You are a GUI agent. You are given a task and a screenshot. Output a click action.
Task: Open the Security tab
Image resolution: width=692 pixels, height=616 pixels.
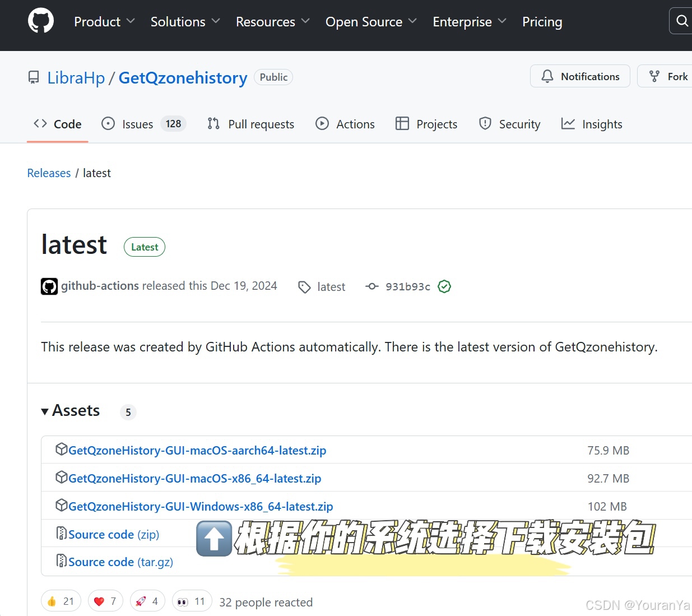[509, 124]
